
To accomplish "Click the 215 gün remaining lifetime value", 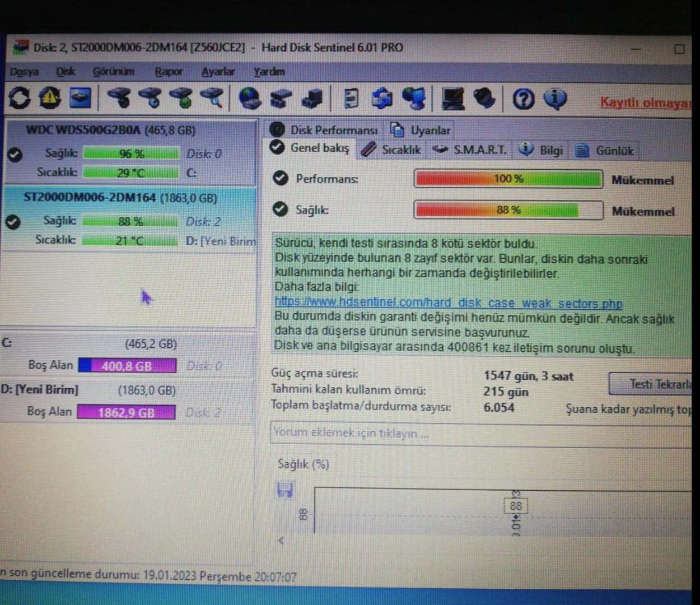I will click(506, 392).
